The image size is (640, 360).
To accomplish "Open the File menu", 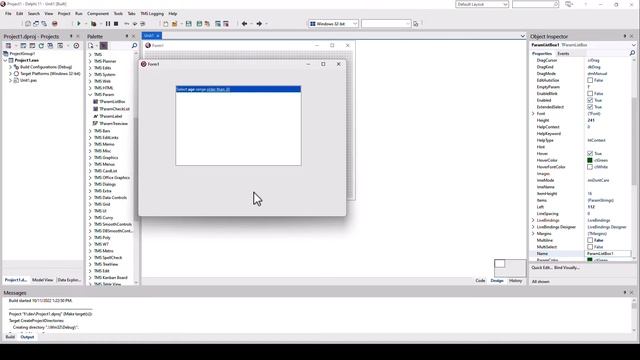I will pyautogui.click(x=8, y=13).
